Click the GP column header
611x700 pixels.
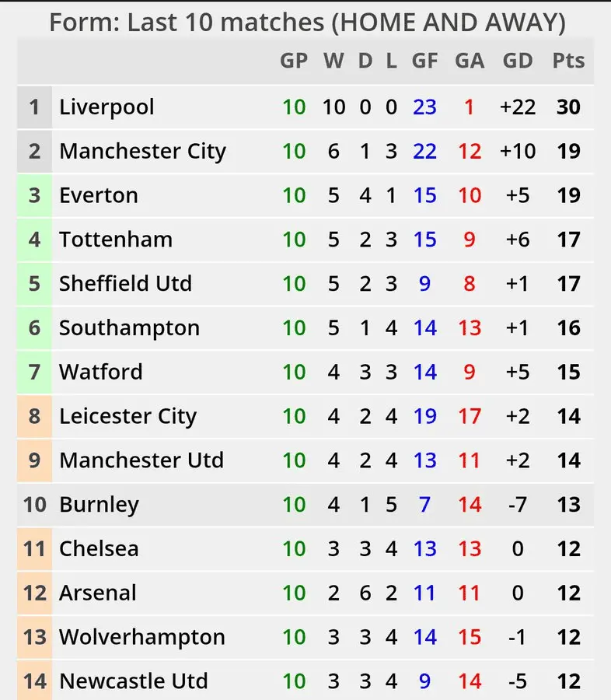point(294,61)
